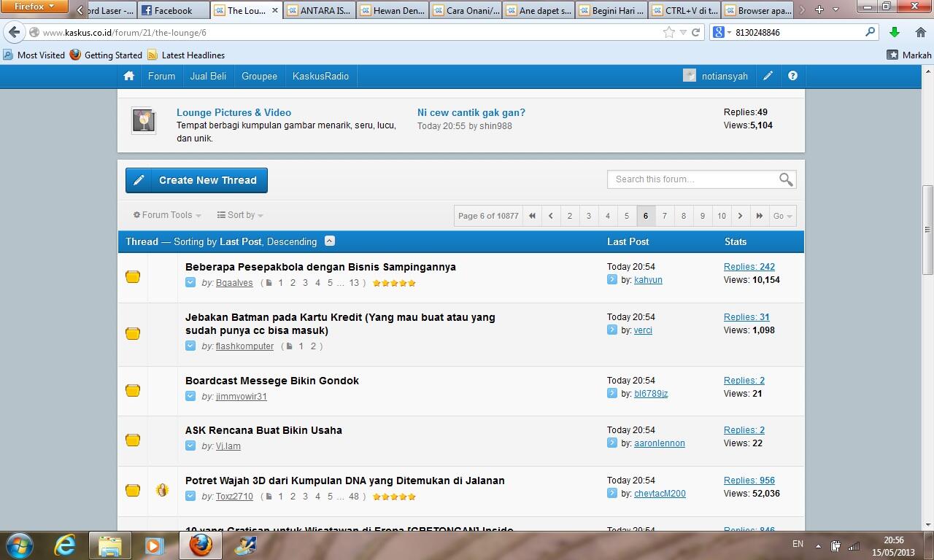The width and height of the screenshot is (934, 560).
Task: Click the vertical page scrollbar
Action: (928, 230)
